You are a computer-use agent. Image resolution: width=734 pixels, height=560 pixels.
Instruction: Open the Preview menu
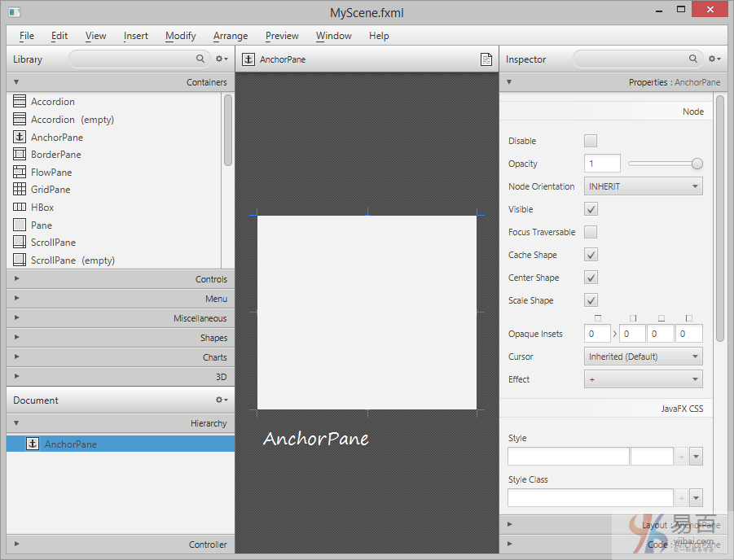coord(282,36)
